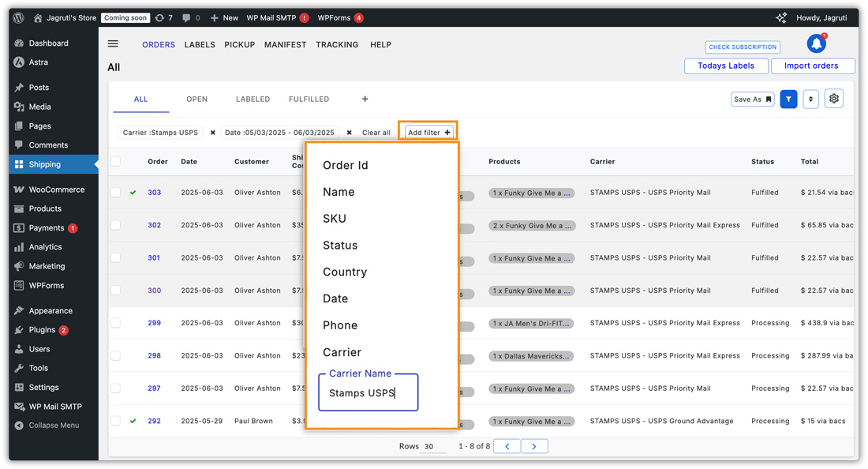Click CHECK SUBSCRIPTION button

tap(743, 47)
